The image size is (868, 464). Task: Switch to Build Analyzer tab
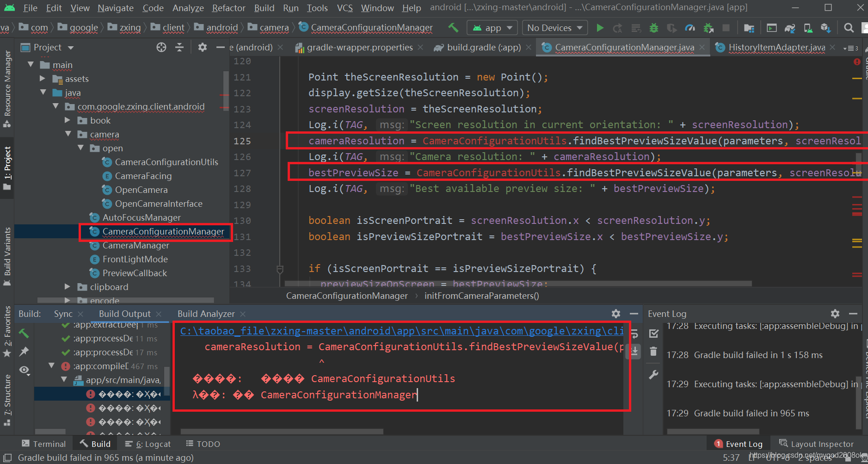click(206, 314)
